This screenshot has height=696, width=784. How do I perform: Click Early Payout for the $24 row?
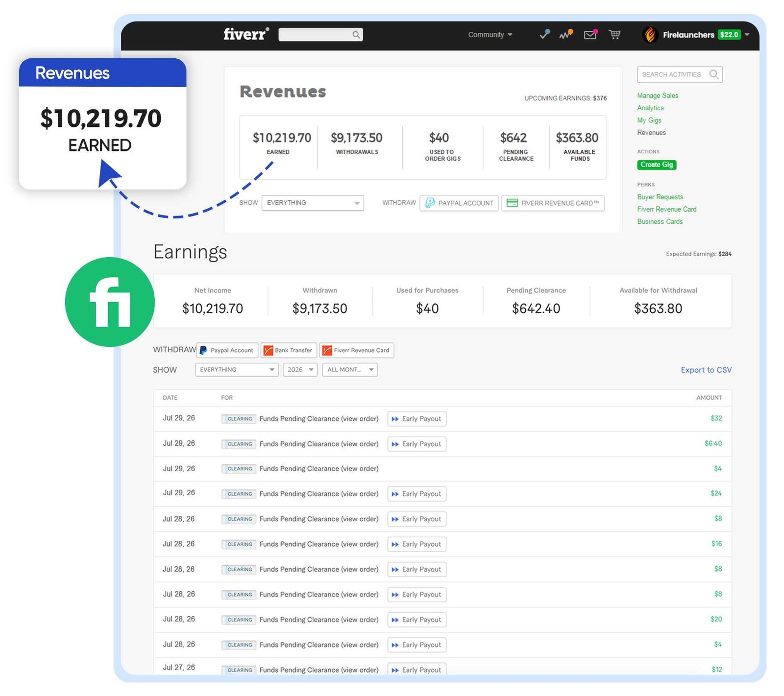point(417,494)
